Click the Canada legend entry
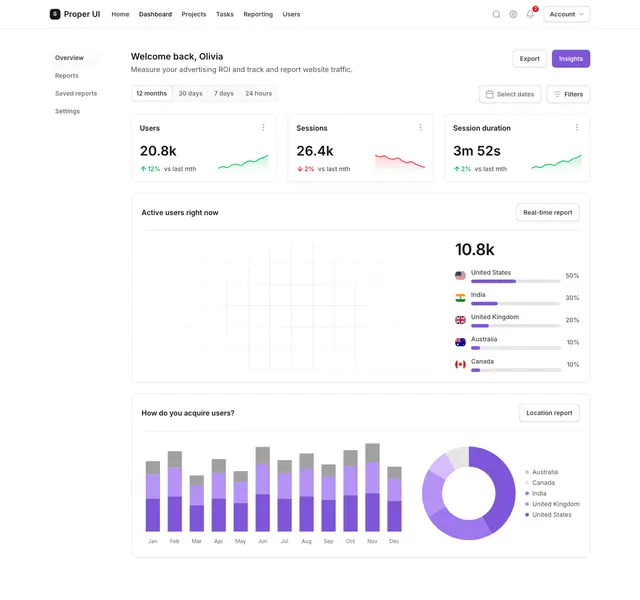Viewport: 640px width, 600px height. 540,482
